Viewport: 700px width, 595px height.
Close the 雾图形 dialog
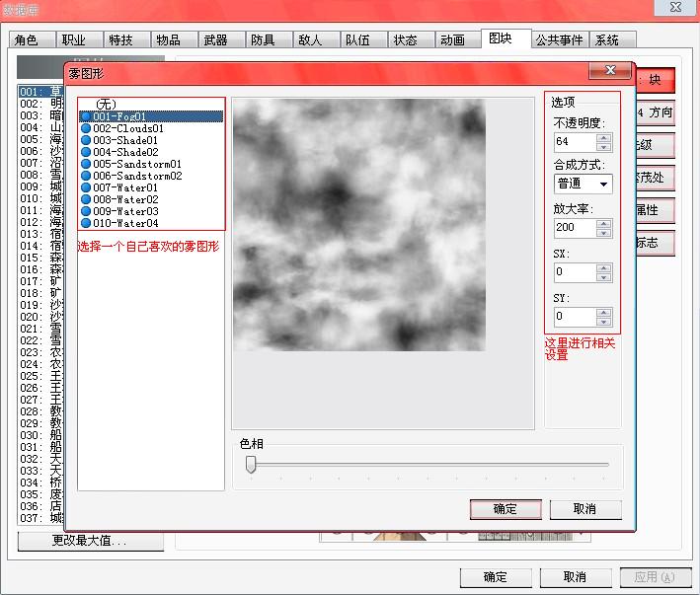(610, 70)
